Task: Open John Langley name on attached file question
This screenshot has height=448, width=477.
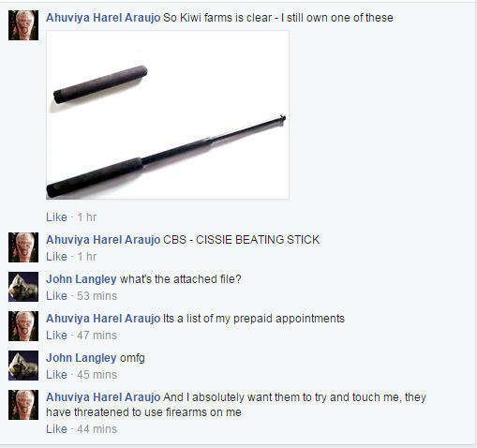Action: 82,279
